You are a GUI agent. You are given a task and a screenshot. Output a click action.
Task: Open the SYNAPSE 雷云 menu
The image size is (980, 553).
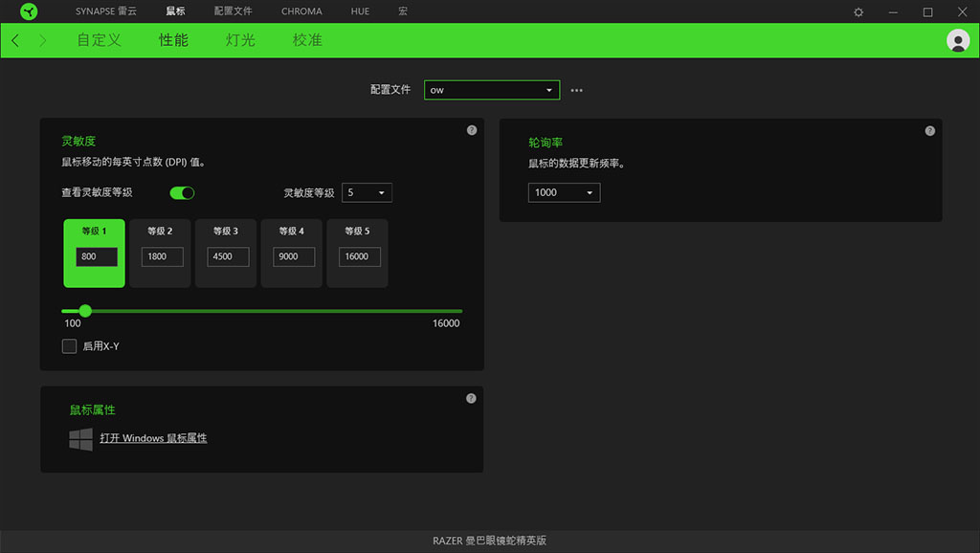coord(106,11)
